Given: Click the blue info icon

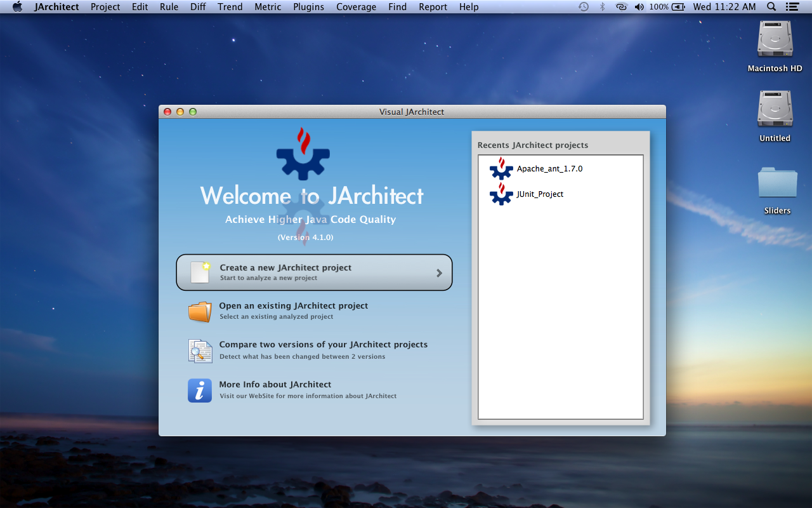Looking at the screenshot, I should tap(200, 391).
